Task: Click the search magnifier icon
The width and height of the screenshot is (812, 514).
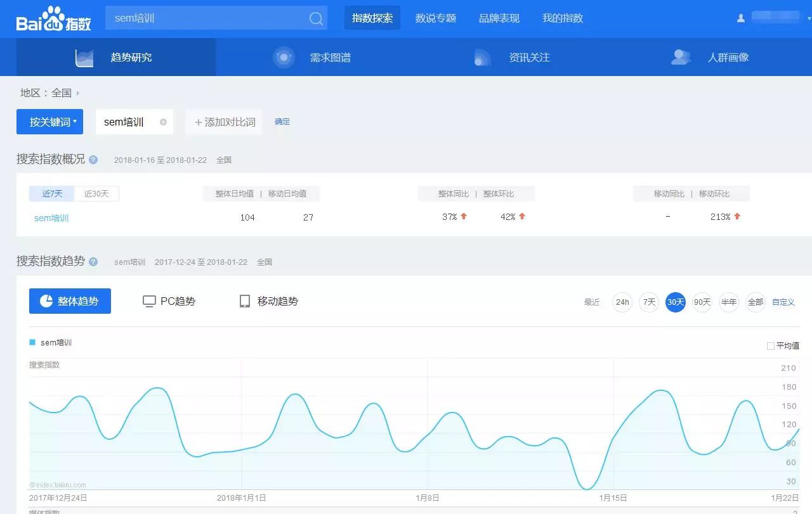Action: (x=316, y=18)
